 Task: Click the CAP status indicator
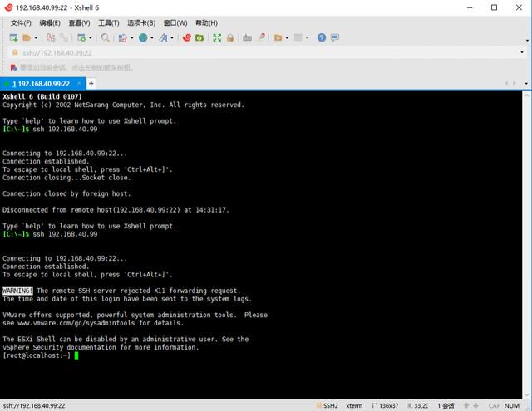[x=495, y=405]
